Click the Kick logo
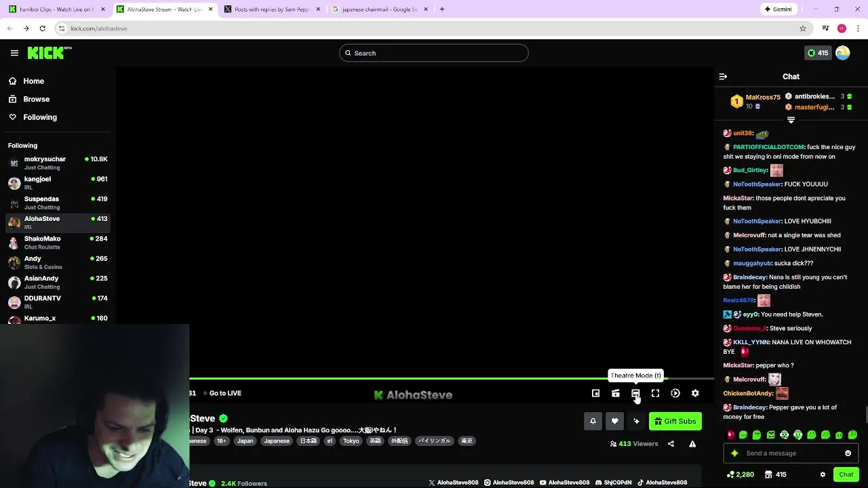 pos(50,53)
